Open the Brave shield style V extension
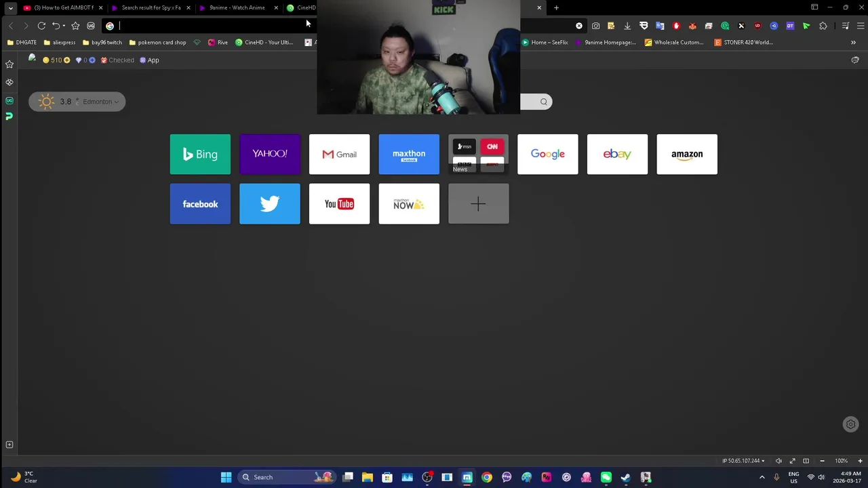 click(x=644, y=26)
